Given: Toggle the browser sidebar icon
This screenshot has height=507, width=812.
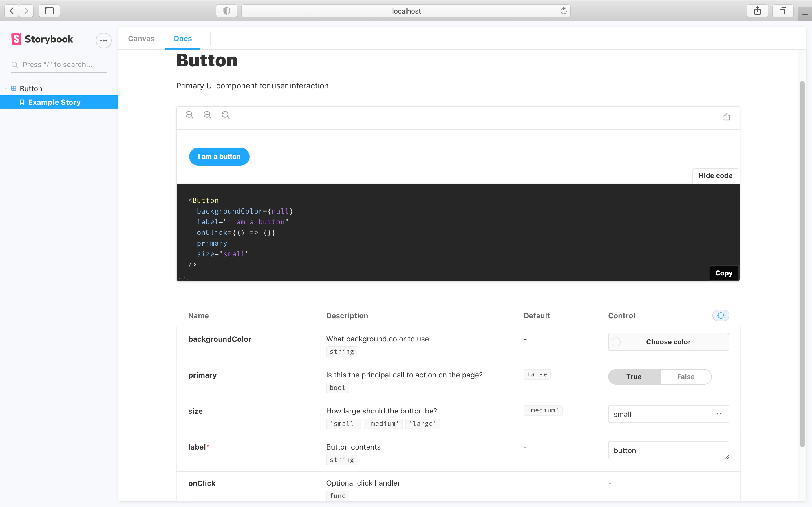Looking at the screenshot, I should [49, 10].
